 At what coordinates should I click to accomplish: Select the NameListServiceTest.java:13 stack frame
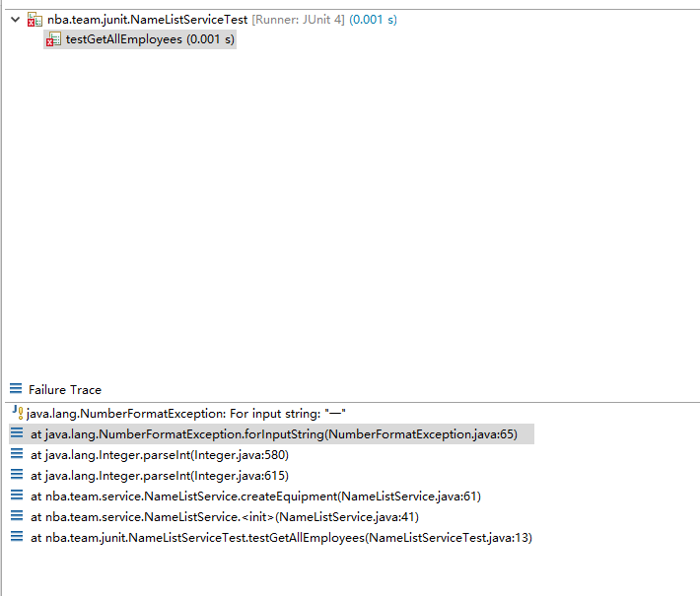point(281,538)
